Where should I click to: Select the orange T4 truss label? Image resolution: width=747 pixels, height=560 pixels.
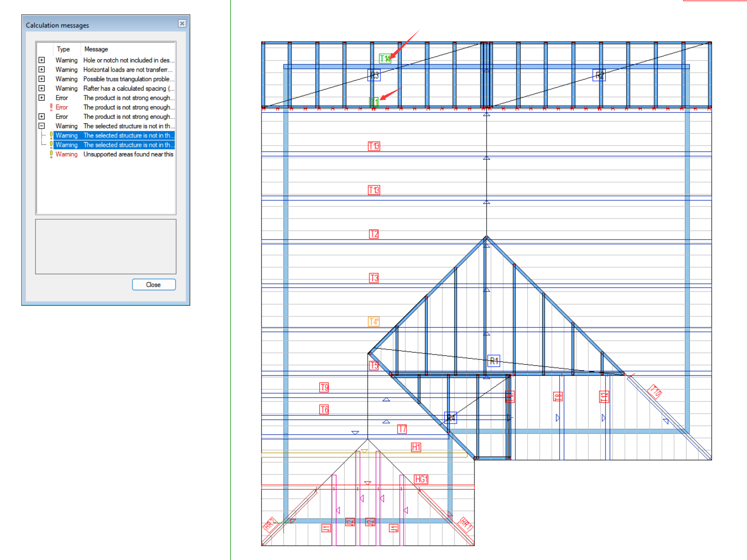click(373, 322)
